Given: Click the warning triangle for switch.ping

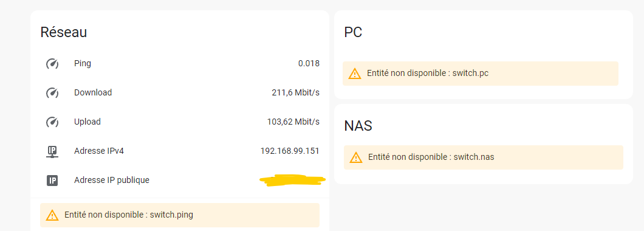Looking at the screenshot, I should click(52, 215).
